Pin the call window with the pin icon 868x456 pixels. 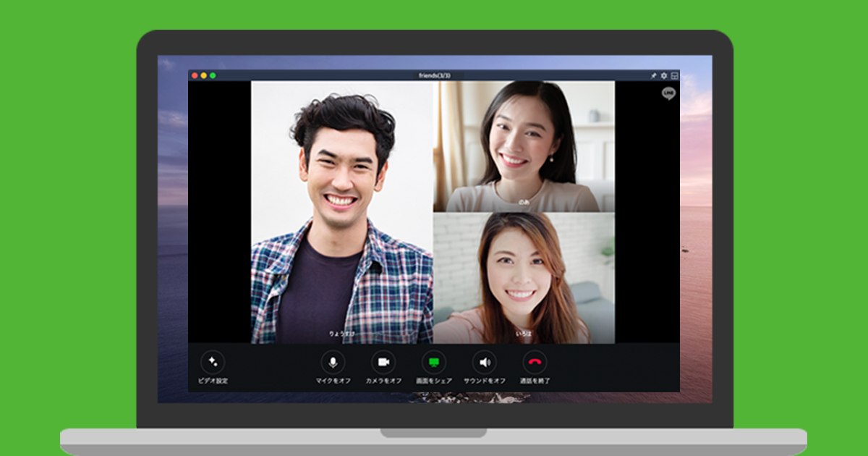click(x=653, y=75)
